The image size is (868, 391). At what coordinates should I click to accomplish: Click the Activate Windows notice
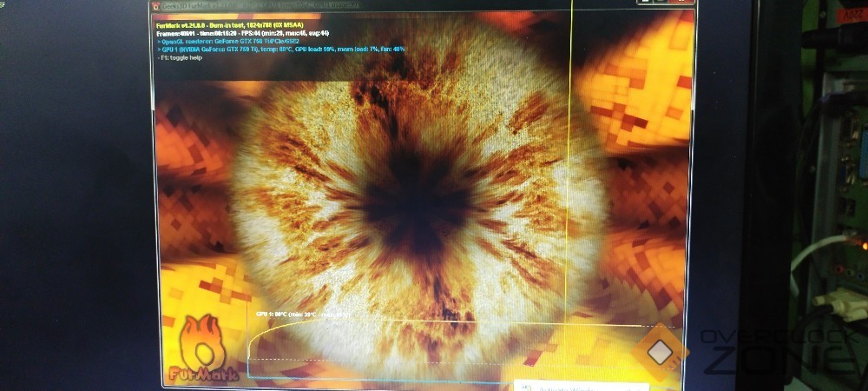click(x=580, y=386)
